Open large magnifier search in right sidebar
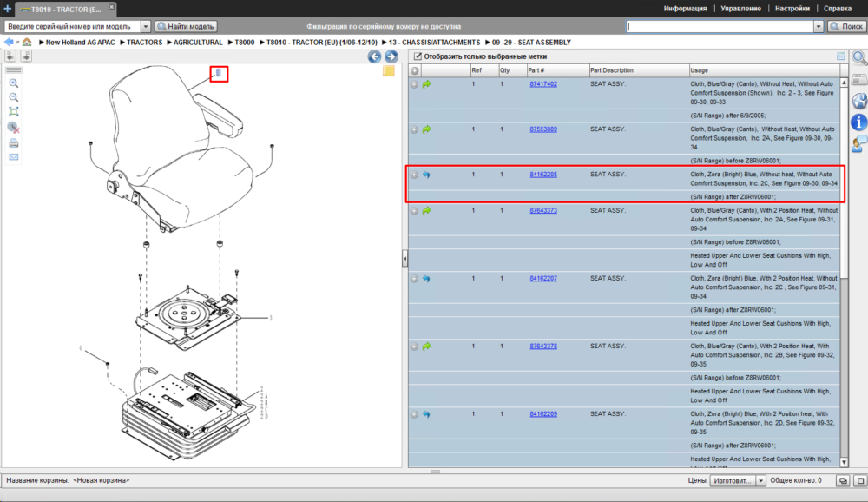868x502 pixels. (x=859, y=57)
